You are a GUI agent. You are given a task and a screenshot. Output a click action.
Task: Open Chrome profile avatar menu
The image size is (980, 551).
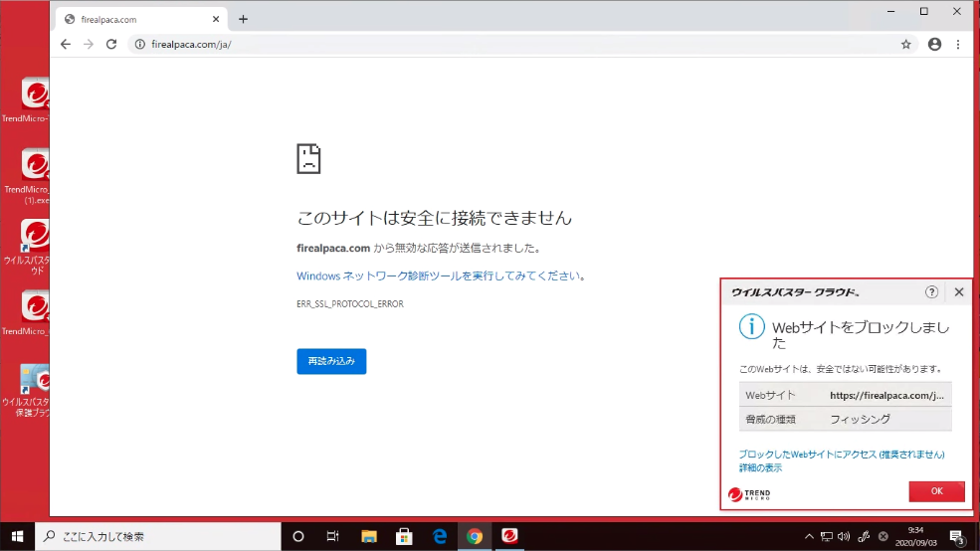pyautogui.click(x=934, y=45)
